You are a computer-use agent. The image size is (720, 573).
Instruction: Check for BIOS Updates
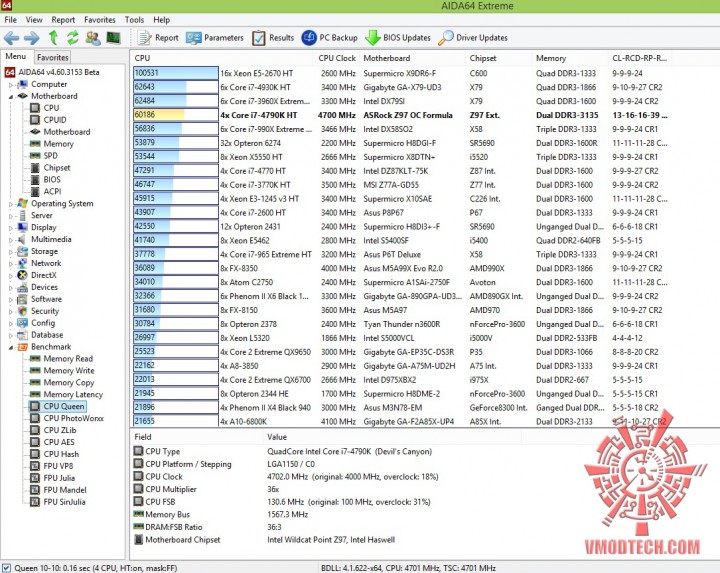[398, 38]
